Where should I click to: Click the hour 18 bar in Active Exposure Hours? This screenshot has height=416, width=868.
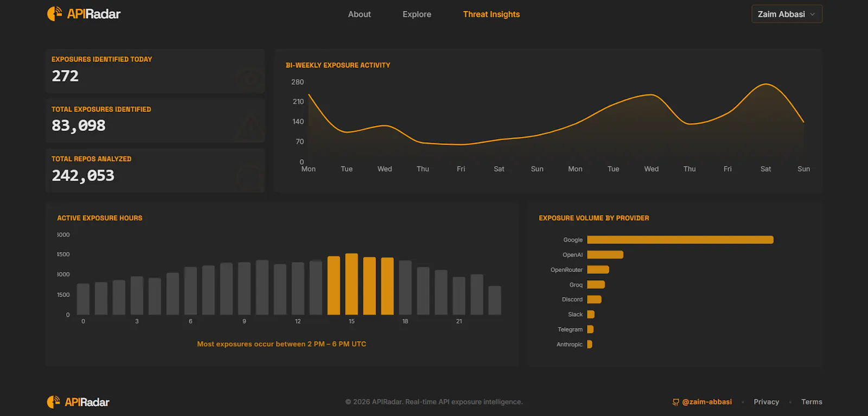[x=405, y=288]
